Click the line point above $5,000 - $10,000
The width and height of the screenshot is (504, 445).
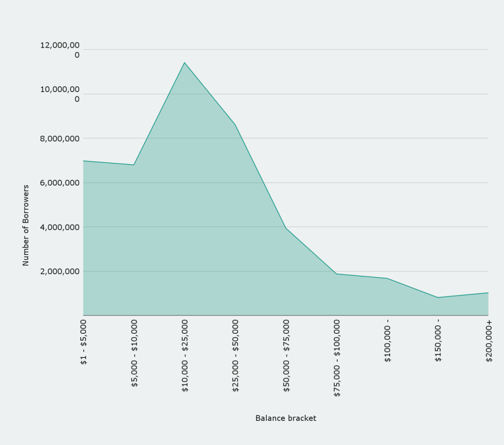click(134, 165)
